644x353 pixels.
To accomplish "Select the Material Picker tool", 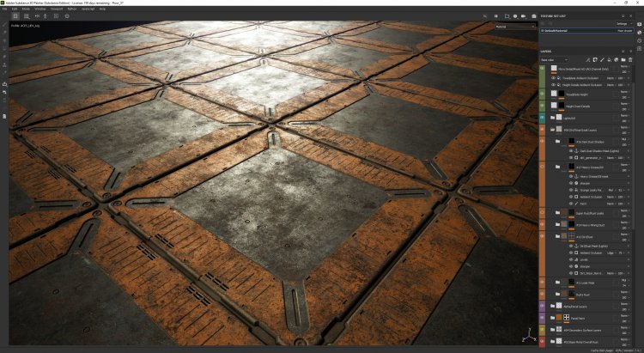I will [4, 72].
